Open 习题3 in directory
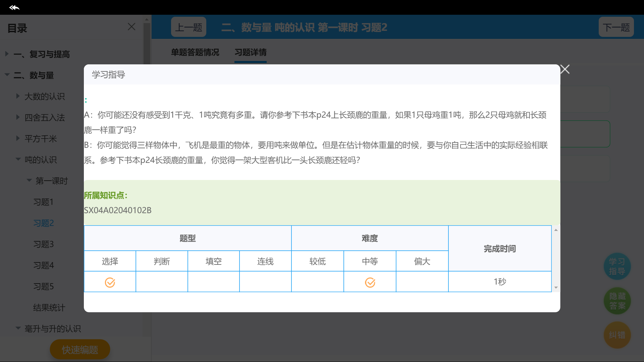The image size is (644, 362). pyautogui.click(x=44, y=244)
